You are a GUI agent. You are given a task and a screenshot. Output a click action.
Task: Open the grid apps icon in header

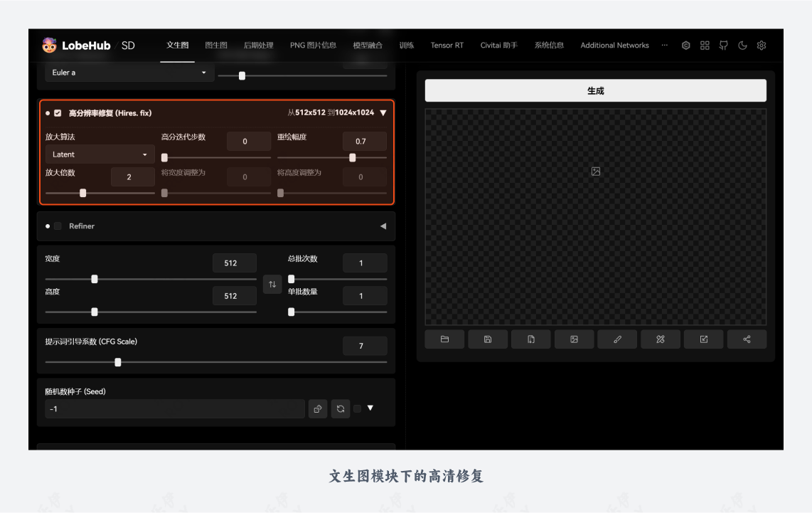point(705,45)
